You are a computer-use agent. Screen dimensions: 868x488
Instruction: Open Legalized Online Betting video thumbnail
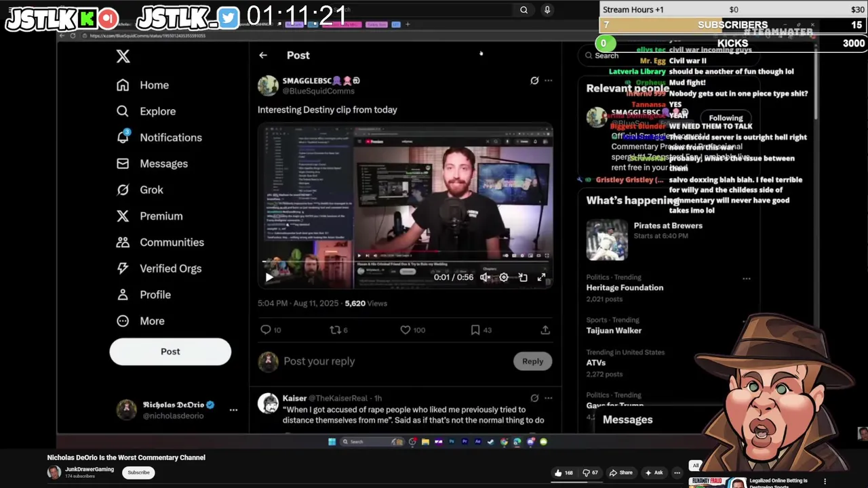(717, 482)
